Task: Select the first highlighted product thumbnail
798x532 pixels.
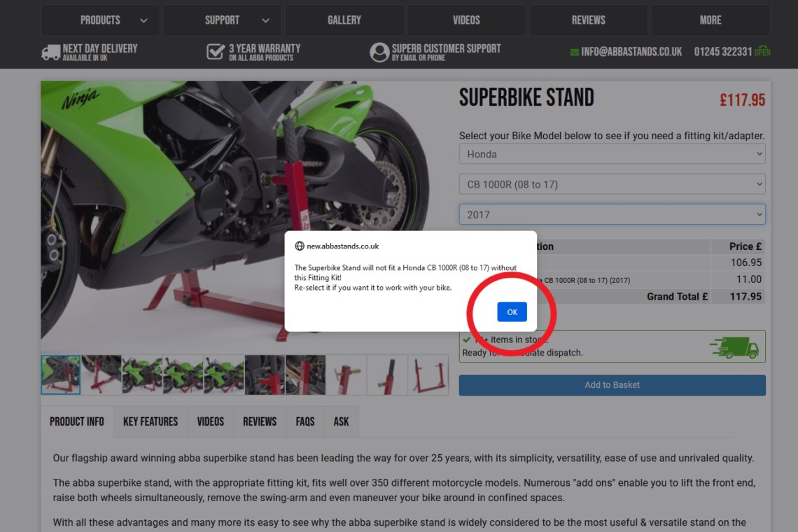Action: click(61, 374)
